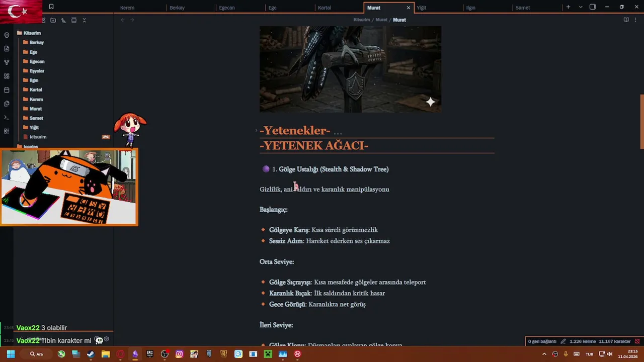Click the vertical scrollbar thumb
Image resolution: width=644 pixels, height=362 pixels.
641,121
